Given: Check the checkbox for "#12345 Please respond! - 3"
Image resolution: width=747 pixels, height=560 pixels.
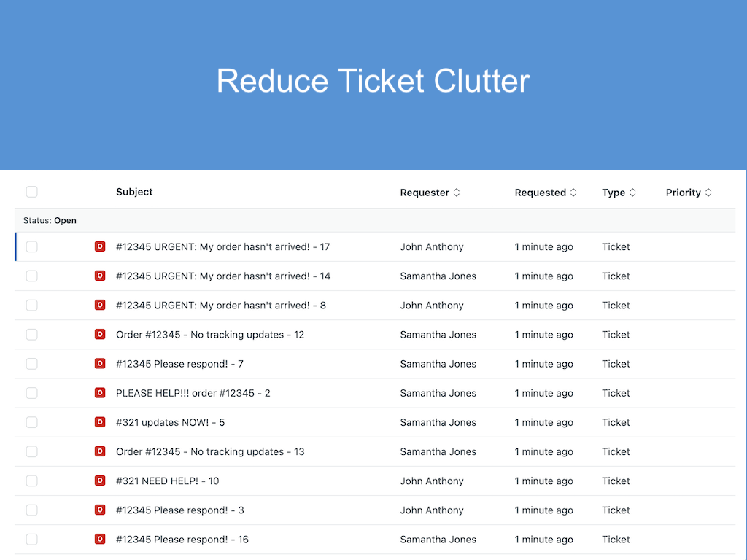Looking at the screenshot, I should point(31,510).
